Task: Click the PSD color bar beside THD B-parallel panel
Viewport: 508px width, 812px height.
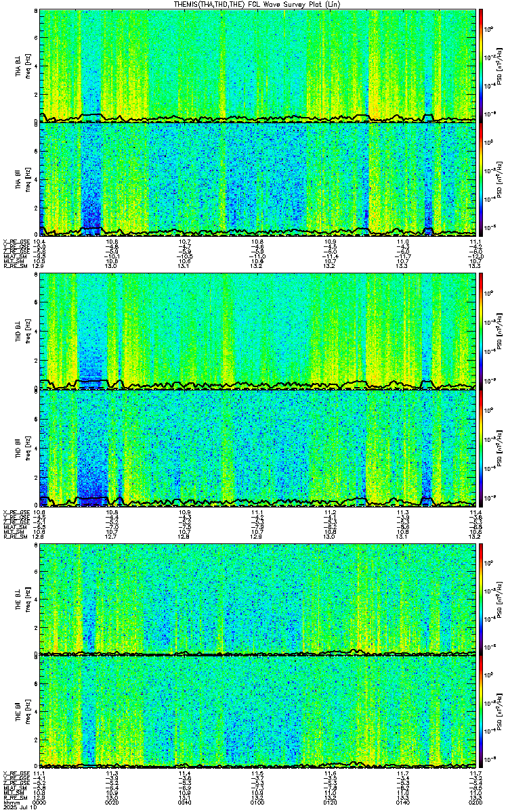Action: click(481, 447)
